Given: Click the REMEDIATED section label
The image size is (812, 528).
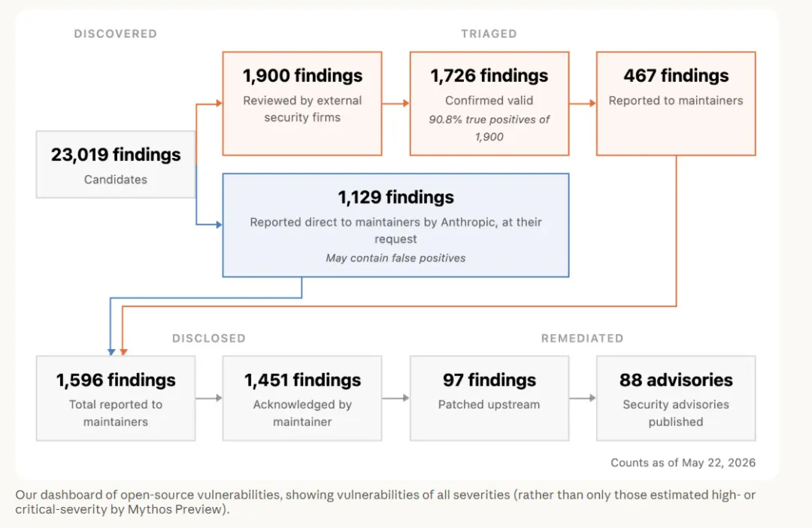Looking at the screenshot, I should [582, 338].
